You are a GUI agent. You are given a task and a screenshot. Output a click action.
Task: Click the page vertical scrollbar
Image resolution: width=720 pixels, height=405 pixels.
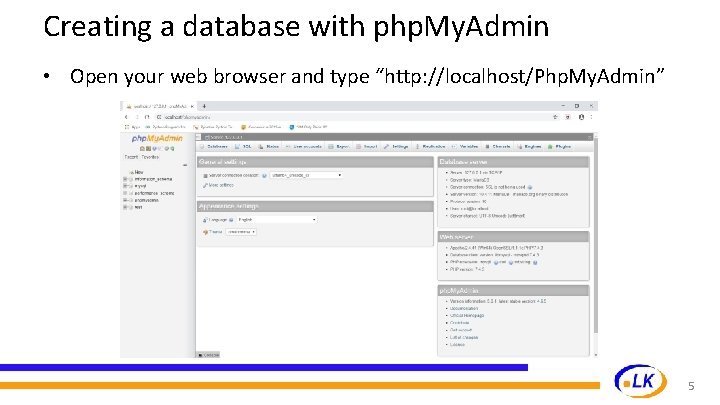[596, 234]
